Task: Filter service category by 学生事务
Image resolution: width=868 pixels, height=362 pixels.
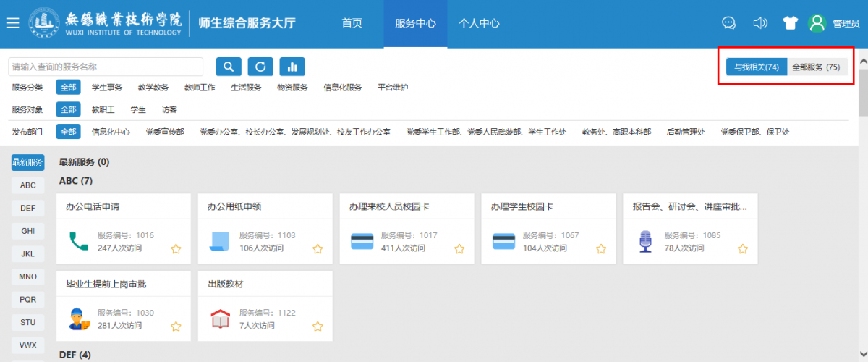Action: pyautogui.click(x=107, y=88)
